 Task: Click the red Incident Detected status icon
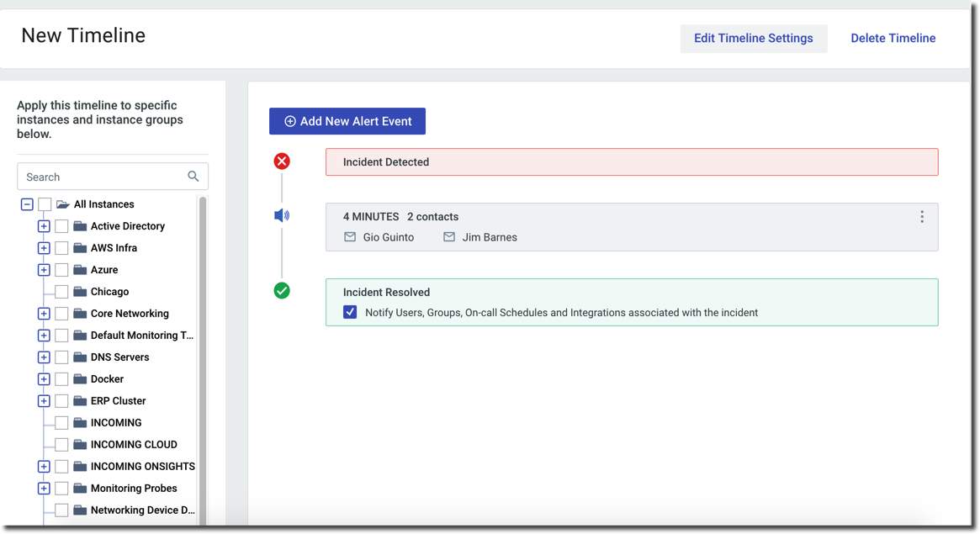(282, 161)
